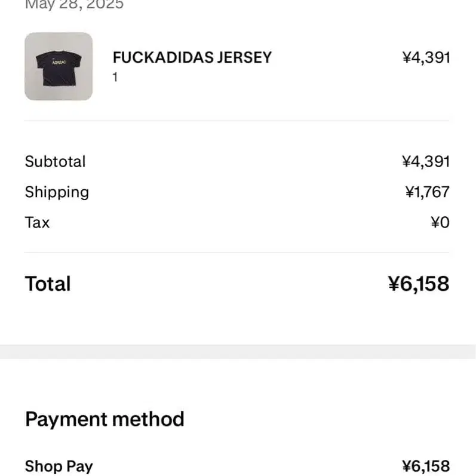476x476 pixels.
Task: Click the item quantity "1" under product name
Action: [x=115, y=77]
